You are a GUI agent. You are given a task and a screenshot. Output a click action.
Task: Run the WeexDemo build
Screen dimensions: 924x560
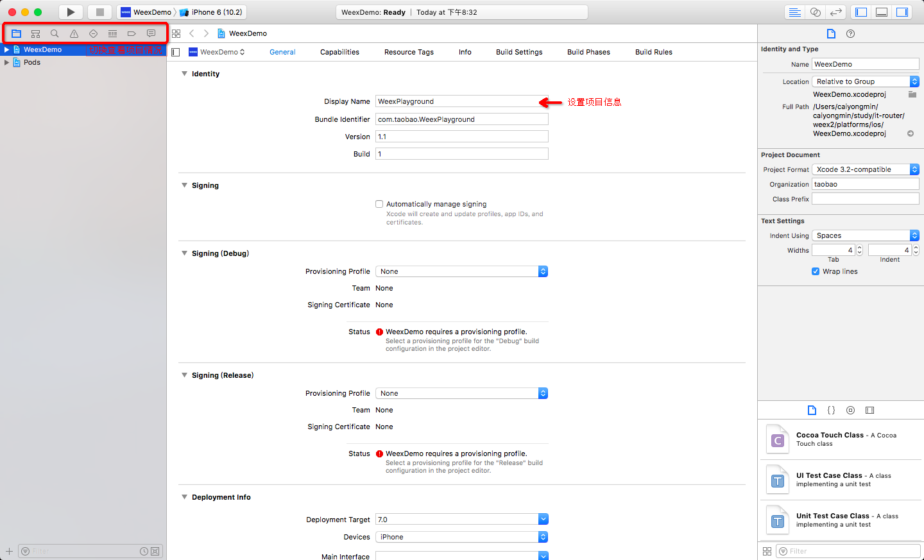(71, 12)
